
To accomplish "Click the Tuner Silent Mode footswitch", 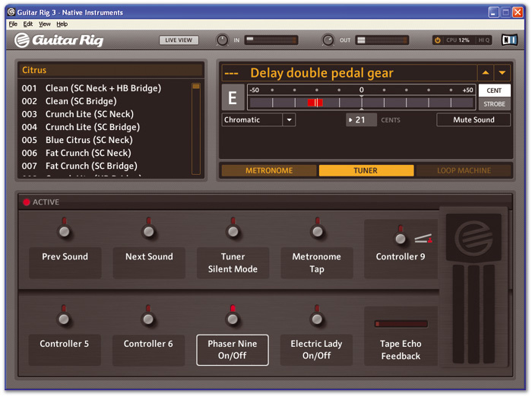I will tap(233, 231).
